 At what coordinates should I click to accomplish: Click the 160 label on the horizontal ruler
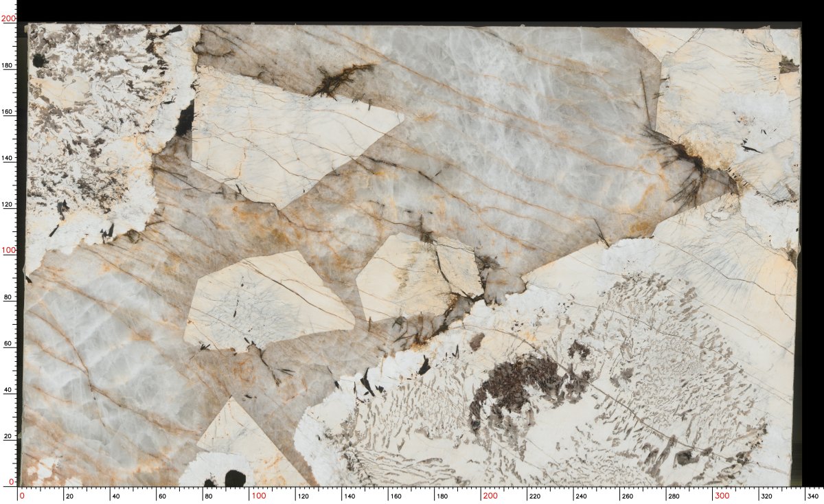click(x=396, y=496)
